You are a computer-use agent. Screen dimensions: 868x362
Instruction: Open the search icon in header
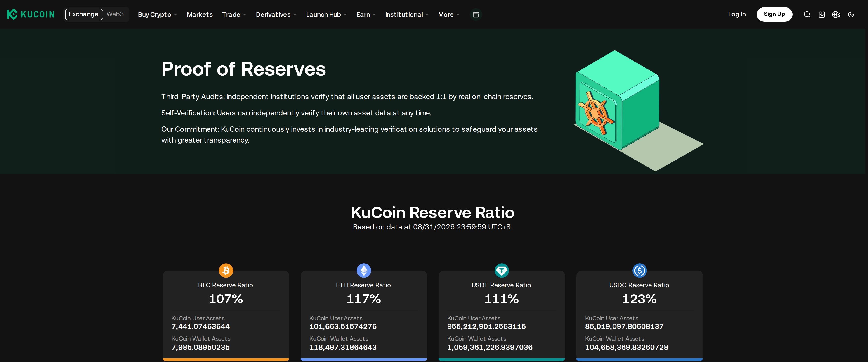point(807,14)
